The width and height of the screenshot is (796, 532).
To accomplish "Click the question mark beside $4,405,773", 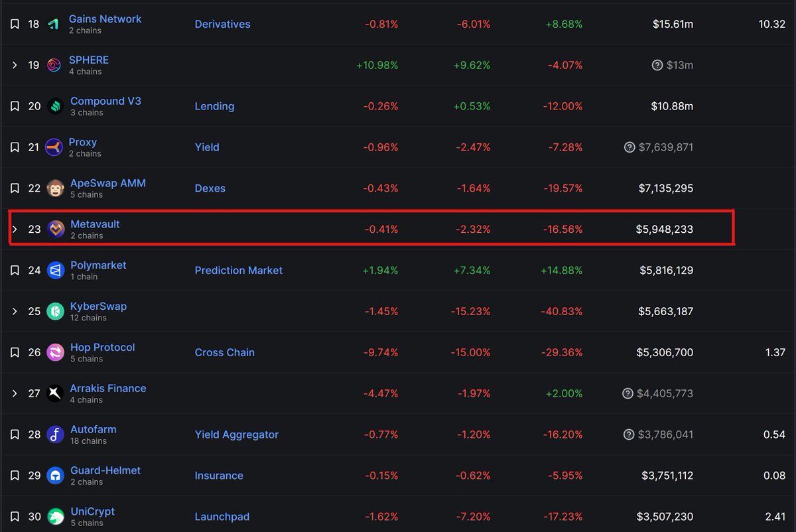I will [628, 394].
